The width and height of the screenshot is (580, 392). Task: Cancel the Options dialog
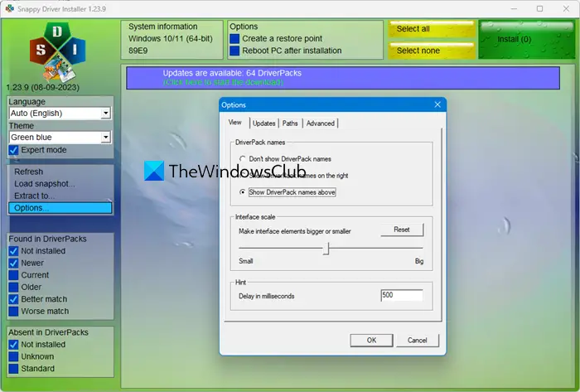(x=418, y=341)
